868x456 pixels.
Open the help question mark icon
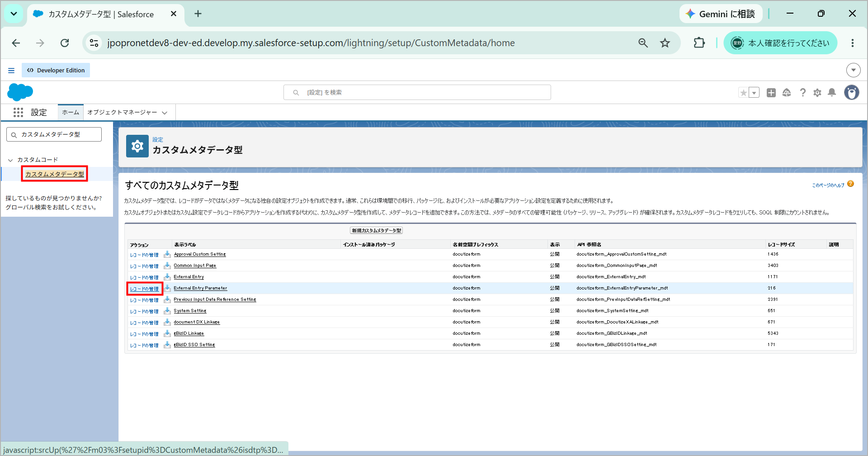pyautogui.click(x=803, y=93)
